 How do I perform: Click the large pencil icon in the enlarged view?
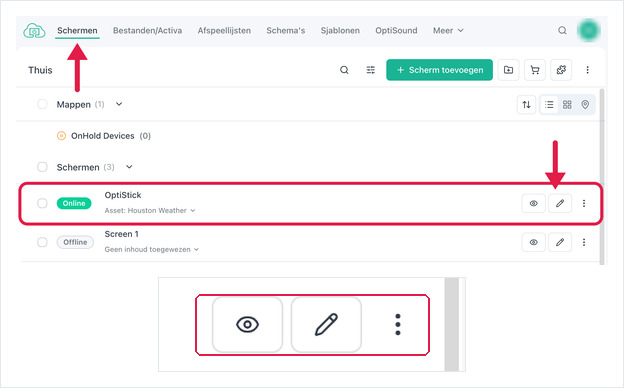point(326,324)
